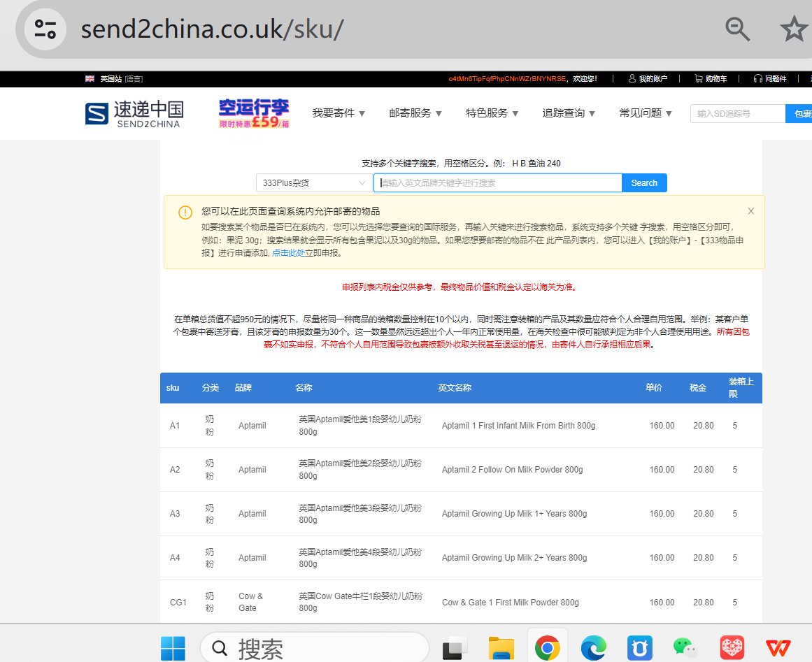Open WPS Office from the taskbar

pos(778,648)
